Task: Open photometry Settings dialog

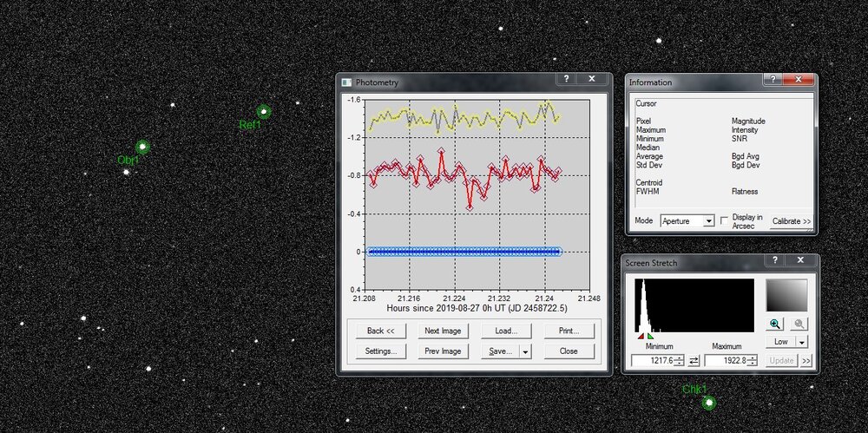Action: (x=380, y=351)
